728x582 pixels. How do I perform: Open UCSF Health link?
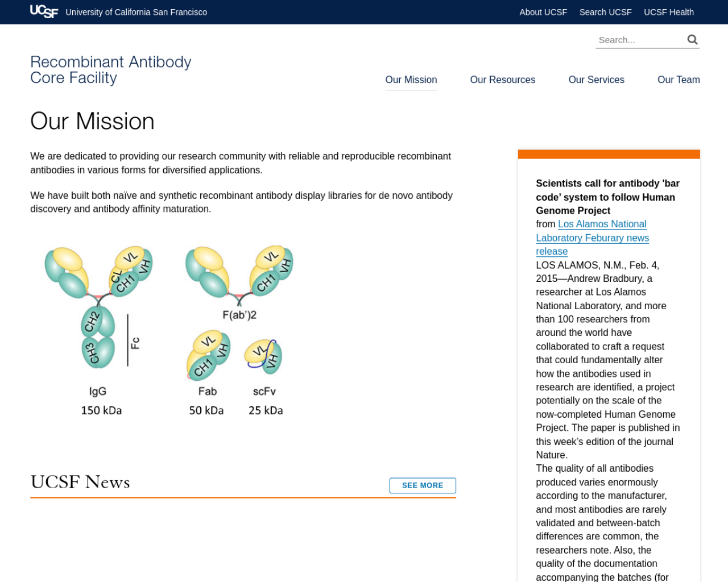tap(669, 12)
